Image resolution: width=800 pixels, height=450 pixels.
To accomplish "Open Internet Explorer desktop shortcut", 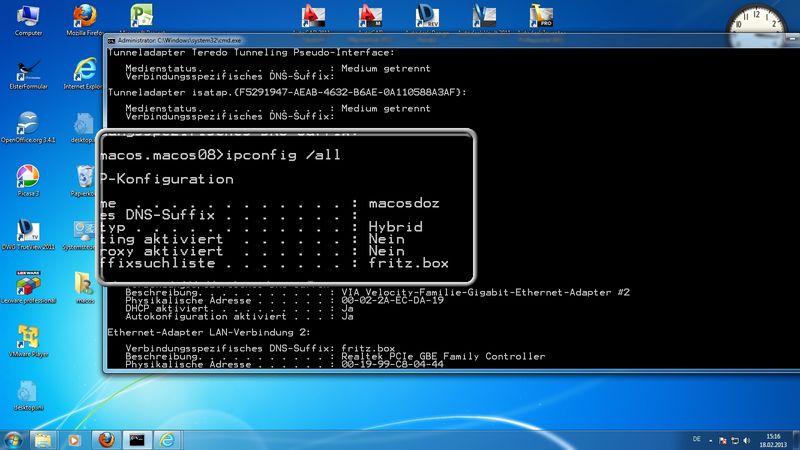I will (85, 70).
